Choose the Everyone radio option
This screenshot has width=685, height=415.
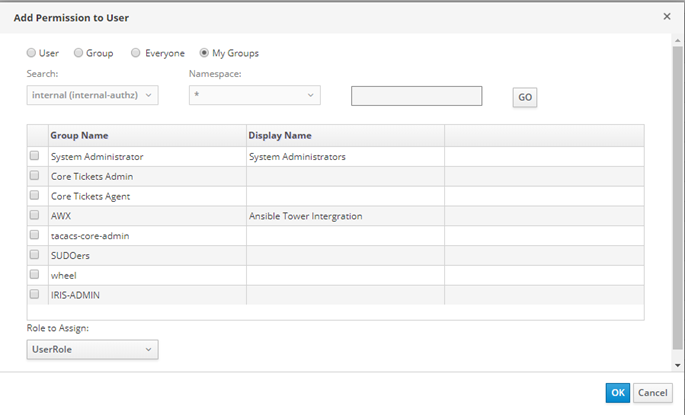137,53
